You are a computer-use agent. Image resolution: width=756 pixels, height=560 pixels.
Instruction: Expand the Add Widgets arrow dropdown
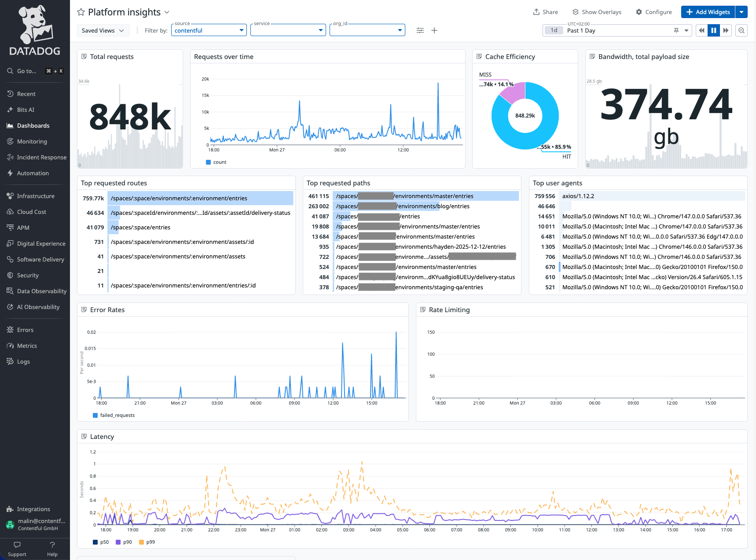(x=741, y=12)
